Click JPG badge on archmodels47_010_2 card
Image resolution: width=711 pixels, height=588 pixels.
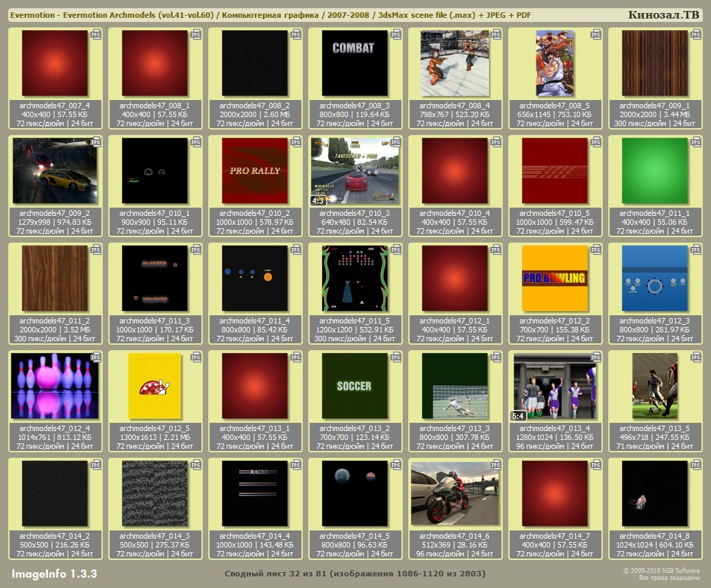296,142
